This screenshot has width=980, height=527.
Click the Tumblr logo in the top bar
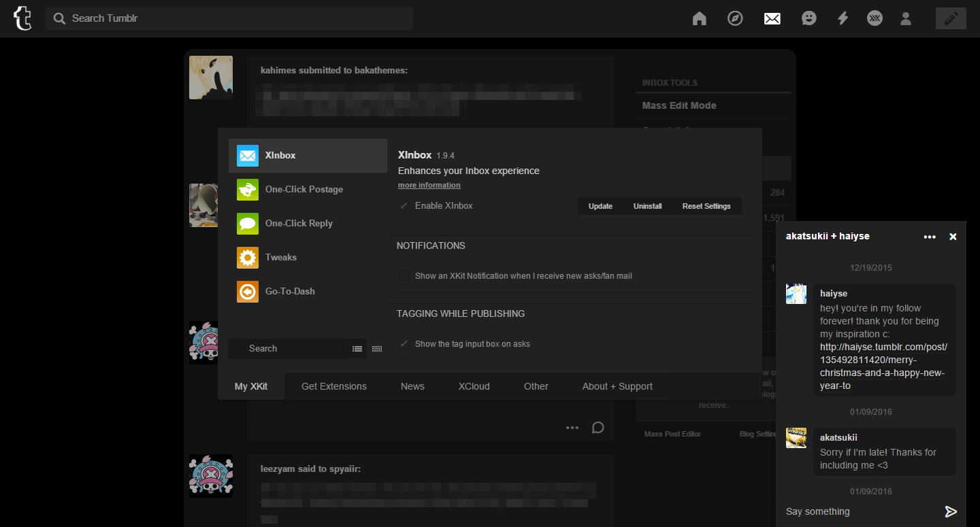[x=22, y=18]
